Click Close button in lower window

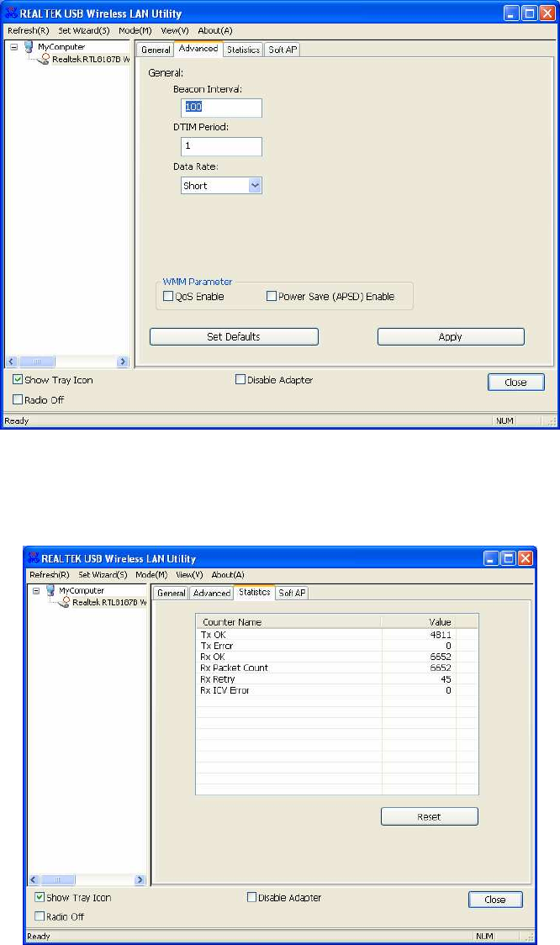(495, 900)
